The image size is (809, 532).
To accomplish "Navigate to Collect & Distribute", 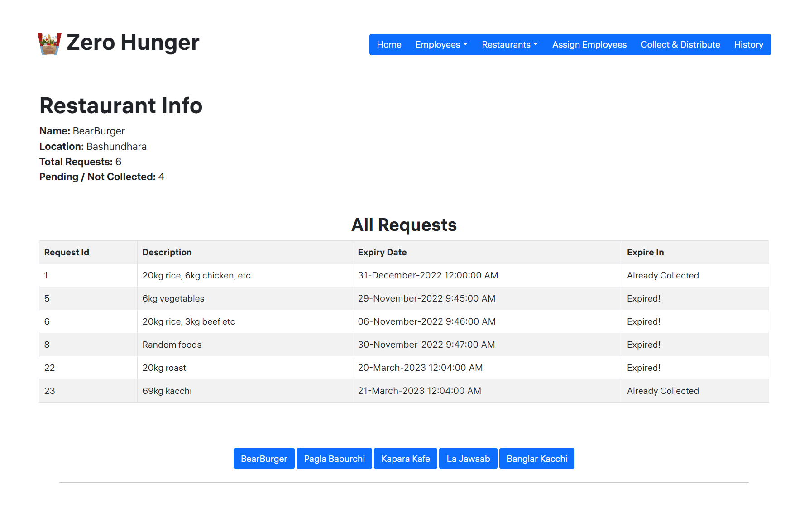I will [x=680, y=45].
